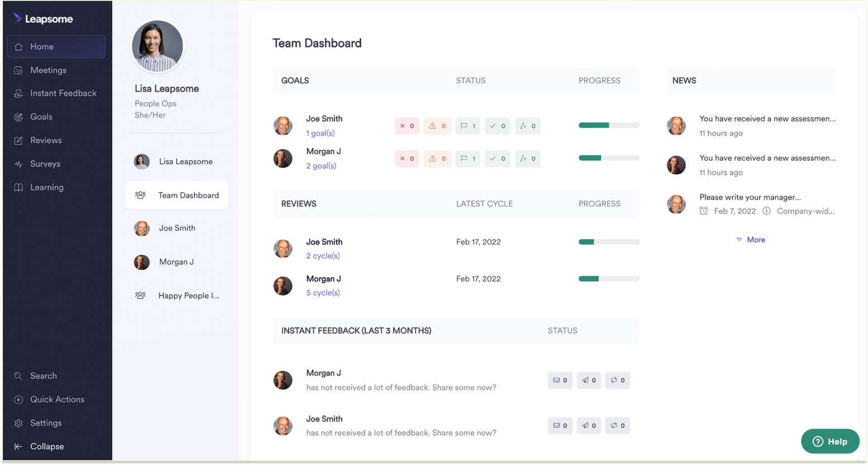Click the Surveys pulse icon
The height and width of the screenshot is (465, 868).
point(18,164)
